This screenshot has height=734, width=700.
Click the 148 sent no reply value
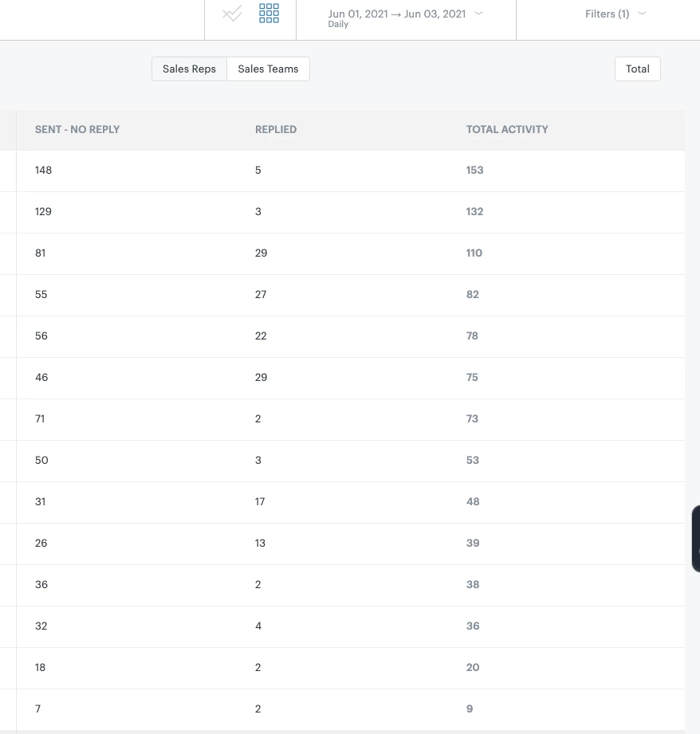pos(43,171)
